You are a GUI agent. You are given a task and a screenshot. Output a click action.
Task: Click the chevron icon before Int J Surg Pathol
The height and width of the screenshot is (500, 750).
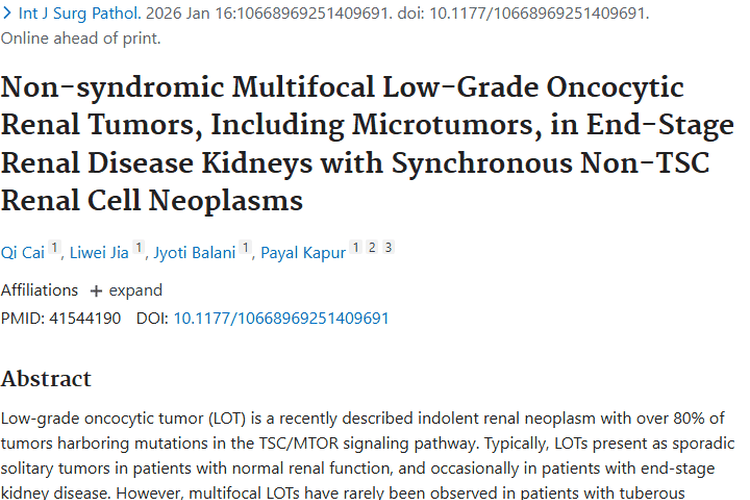[7, 14]
